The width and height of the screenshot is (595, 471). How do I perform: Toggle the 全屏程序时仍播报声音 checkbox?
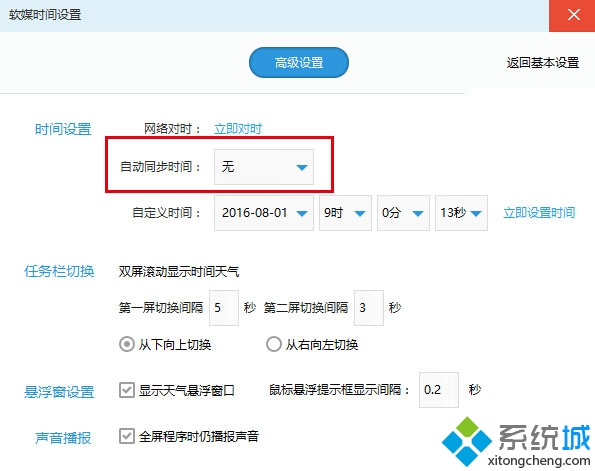coord(127,436)
